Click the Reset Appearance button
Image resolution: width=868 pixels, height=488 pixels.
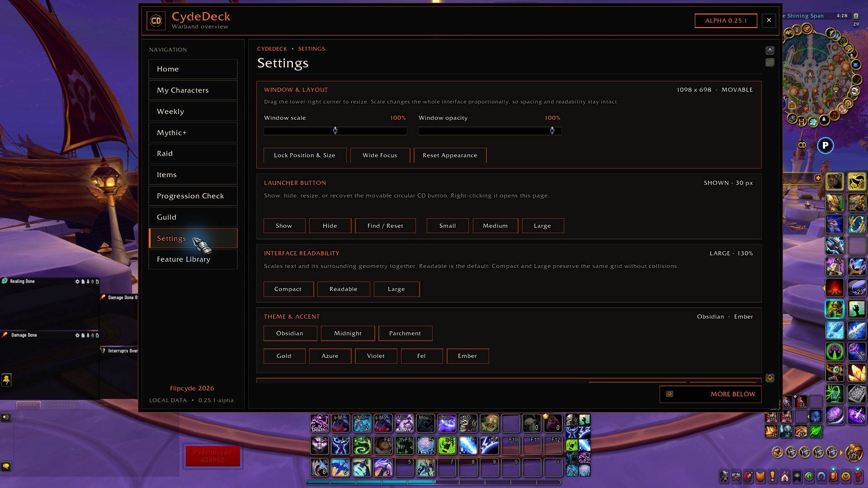450,155
